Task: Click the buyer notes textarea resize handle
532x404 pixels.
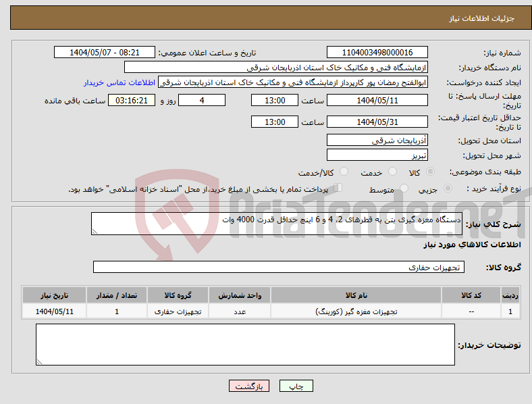Action: [39, 362]
